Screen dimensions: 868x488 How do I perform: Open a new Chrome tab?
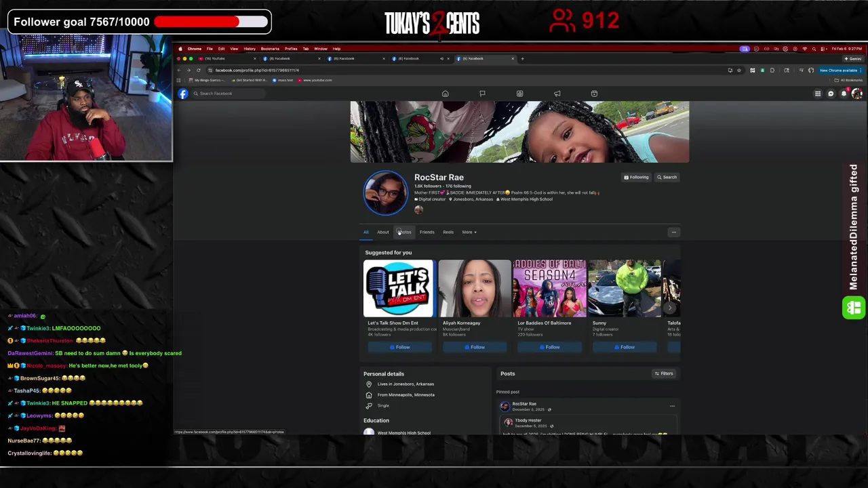pos(522,58)
